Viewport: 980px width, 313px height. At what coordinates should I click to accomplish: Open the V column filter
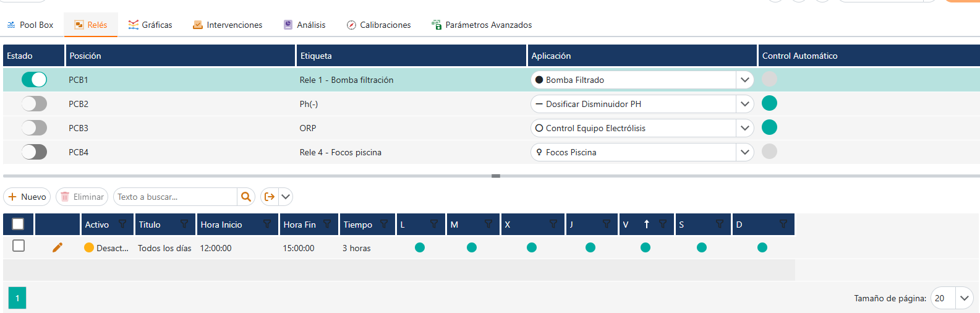(663, 224)
